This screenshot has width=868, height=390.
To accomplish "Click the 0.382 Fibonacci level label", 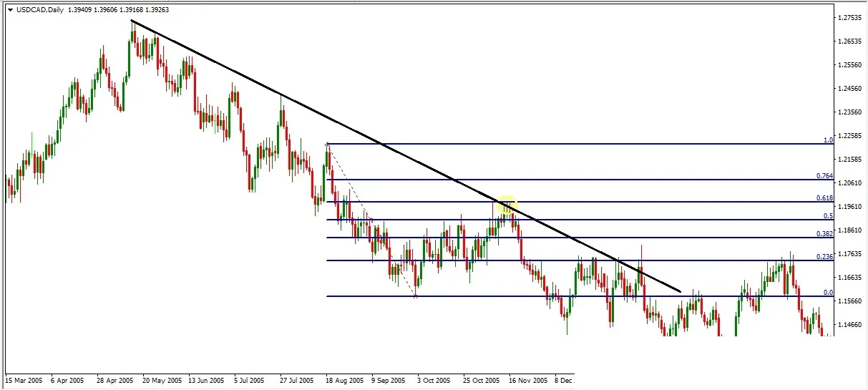I will [824, 233].
